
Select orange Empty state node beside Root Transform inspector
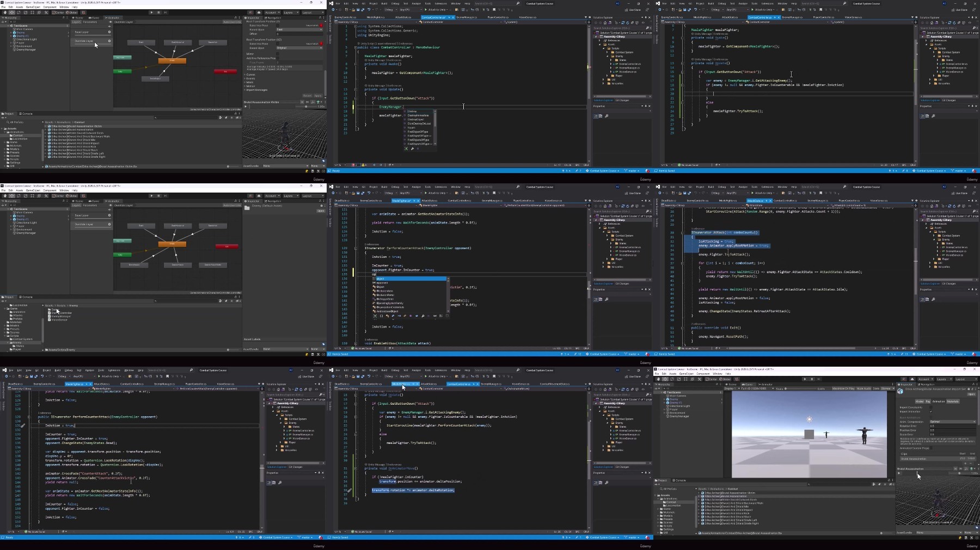click(172, 60)
